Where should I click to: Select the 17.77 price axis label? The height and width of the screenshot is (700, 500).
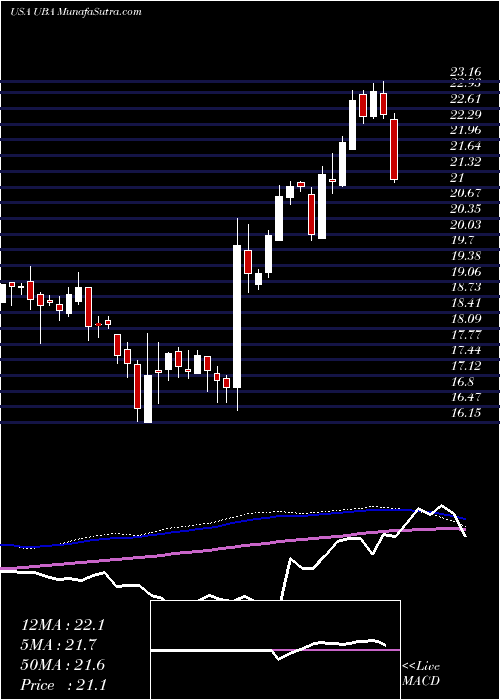click(465, 334)
